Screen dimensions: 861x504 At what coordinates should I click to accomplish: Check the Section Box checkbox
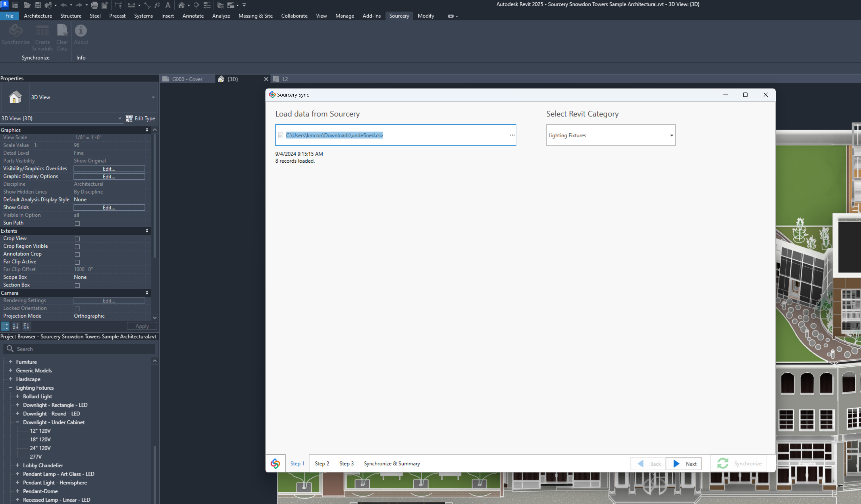coord(77,285)
